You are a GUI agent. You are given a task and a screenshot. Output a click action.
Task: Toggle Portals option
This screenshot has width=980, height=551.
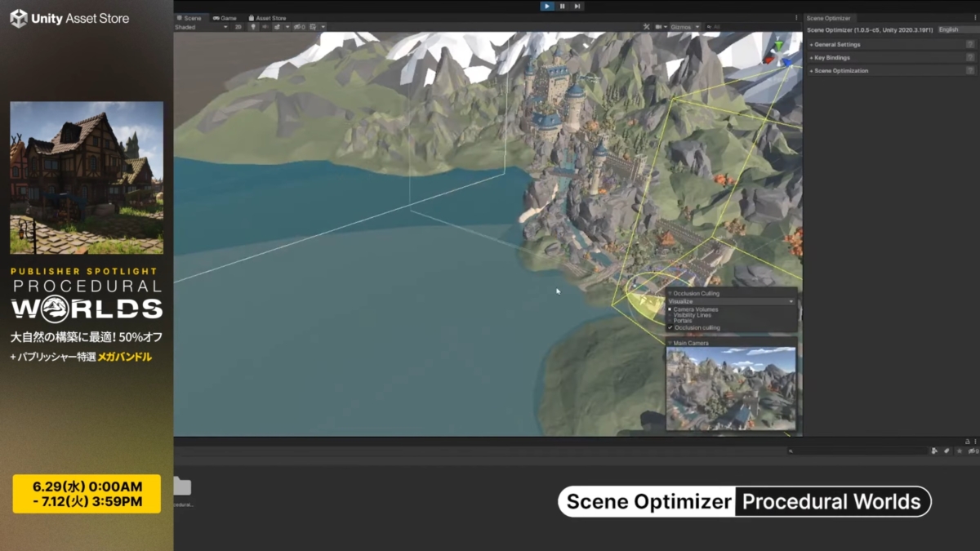click(680, 321)
